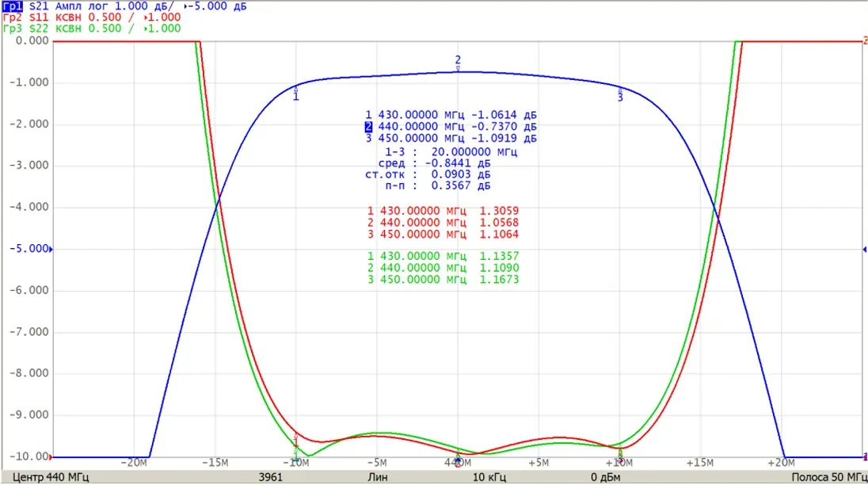Select marker 3 on the blue S21 trace
This screenshot has height=485, width=868.
pos(620,94)
